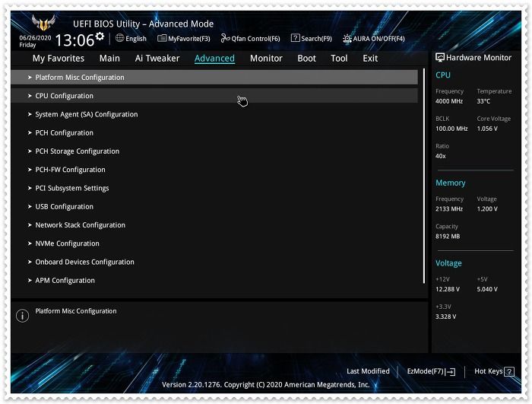
Task: Select the Advanced tab
Action: coord(214,59)
